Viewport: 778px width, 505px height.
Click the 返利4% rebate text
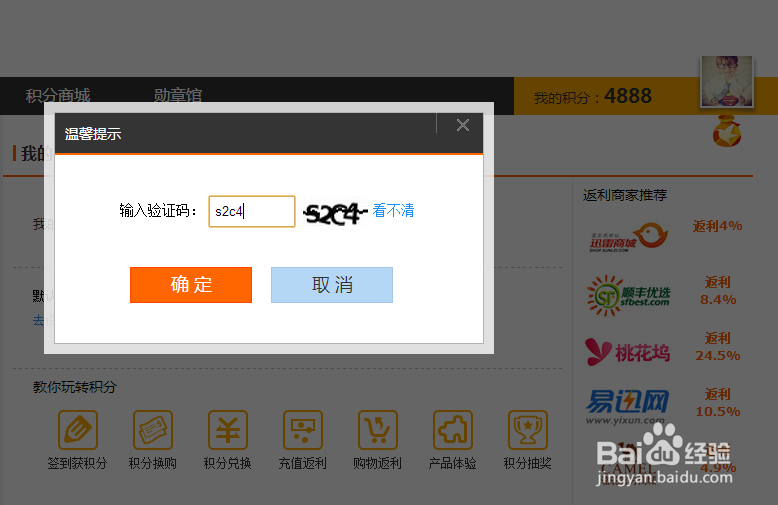[717, 226]
